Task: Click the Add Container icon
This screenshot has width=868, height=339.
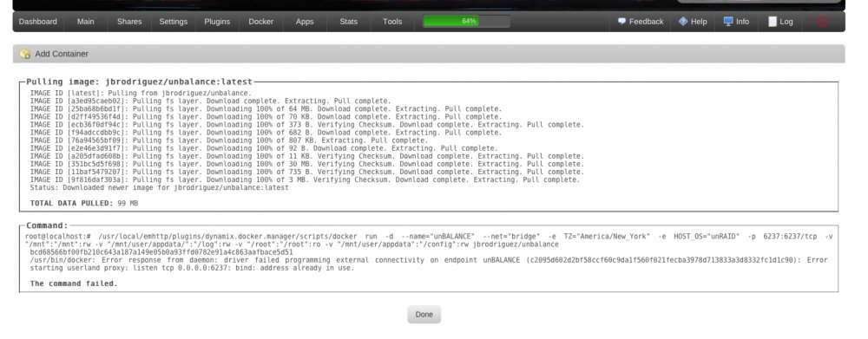Action: (x=25, y=54)
